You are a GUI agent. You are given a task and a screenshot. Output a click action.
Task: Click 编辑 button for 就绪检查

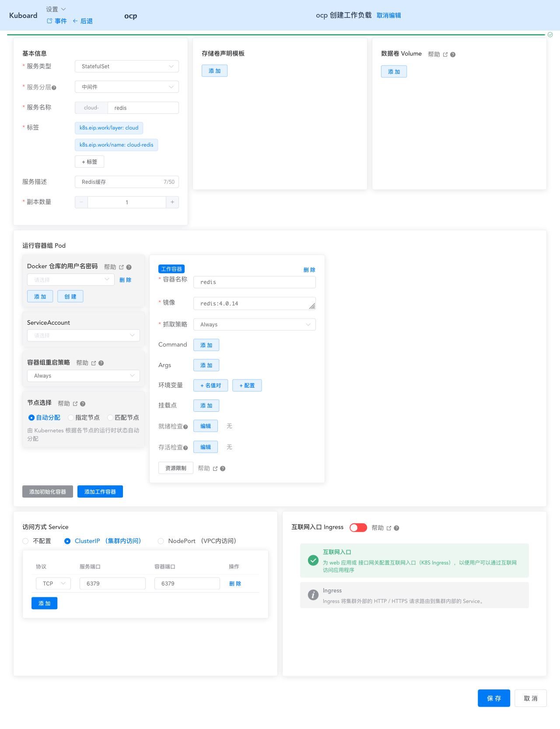click(x=206, y=426)
